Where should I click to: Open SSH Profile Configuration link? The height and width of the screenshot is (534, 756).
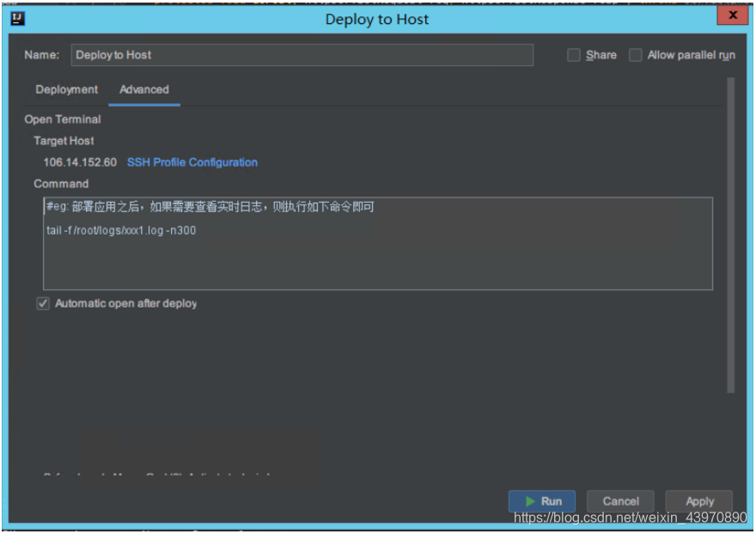click(x=192, y=162)
